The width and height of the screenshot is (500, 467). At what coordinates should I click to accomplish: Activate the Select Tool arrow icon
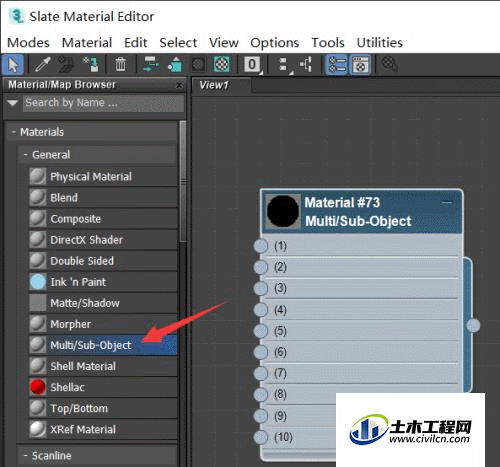13,64
